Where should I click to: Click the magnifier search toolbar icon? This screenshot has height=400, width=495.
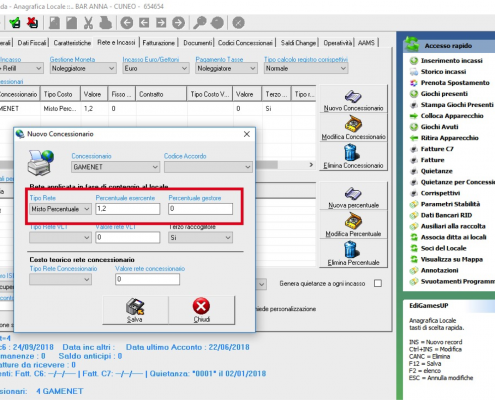click(x=200, y=23)
